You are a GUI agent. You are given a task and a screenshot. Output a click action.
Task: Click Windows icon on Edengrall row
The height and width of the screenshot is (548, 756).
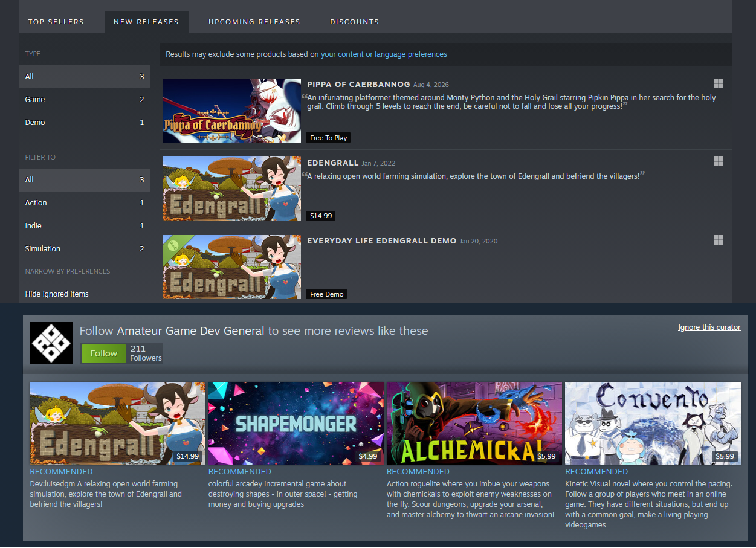point(719,161)
